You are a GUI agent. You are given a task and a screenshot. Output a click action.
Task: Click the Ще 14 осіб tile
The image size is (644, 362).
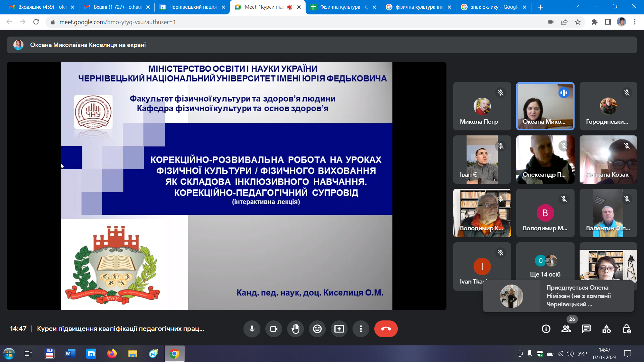pos(545,266)
